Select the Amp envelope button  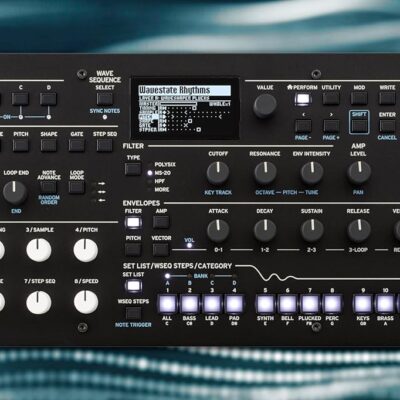pyautogui.click(x=161, y=222)
